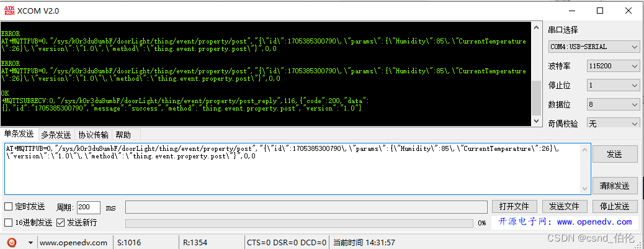Click the www.openedv.com status bar entry
This screenshot has height=249, width=644.
(73, 243)
